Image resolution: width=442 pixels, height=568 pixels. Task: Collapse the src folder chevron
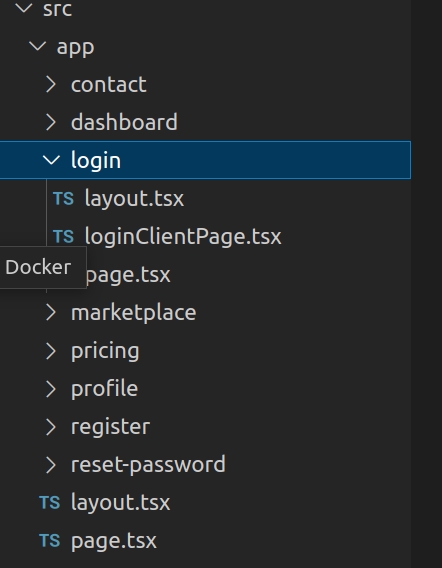[24, 8]
